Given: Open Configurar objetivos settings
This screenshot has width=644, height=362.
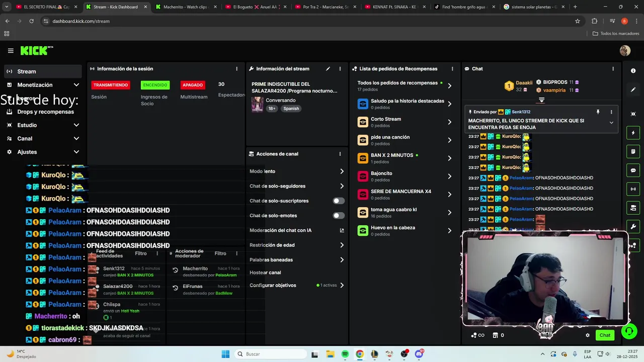Looking at the screenshot, I should (297, 285).
